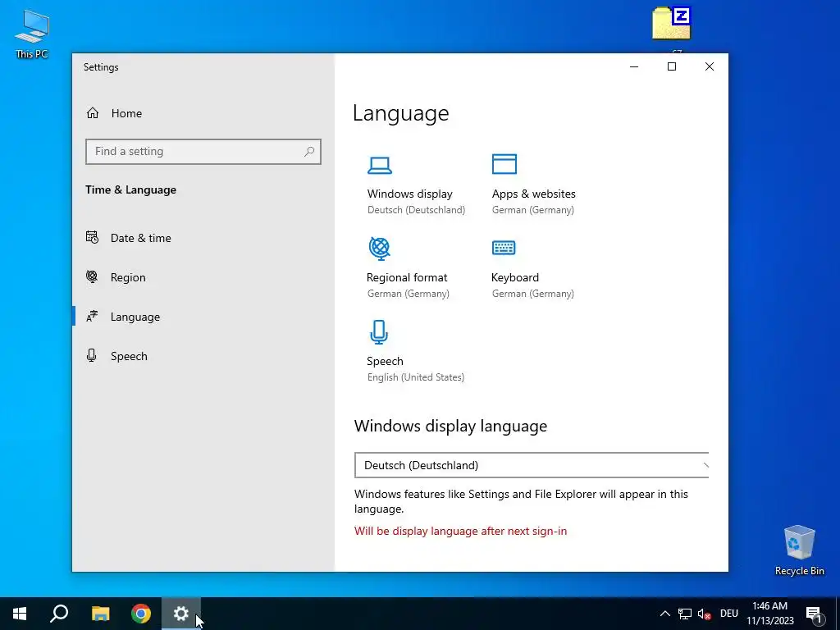Click the Find a setting search box

[x=203, y=152]
